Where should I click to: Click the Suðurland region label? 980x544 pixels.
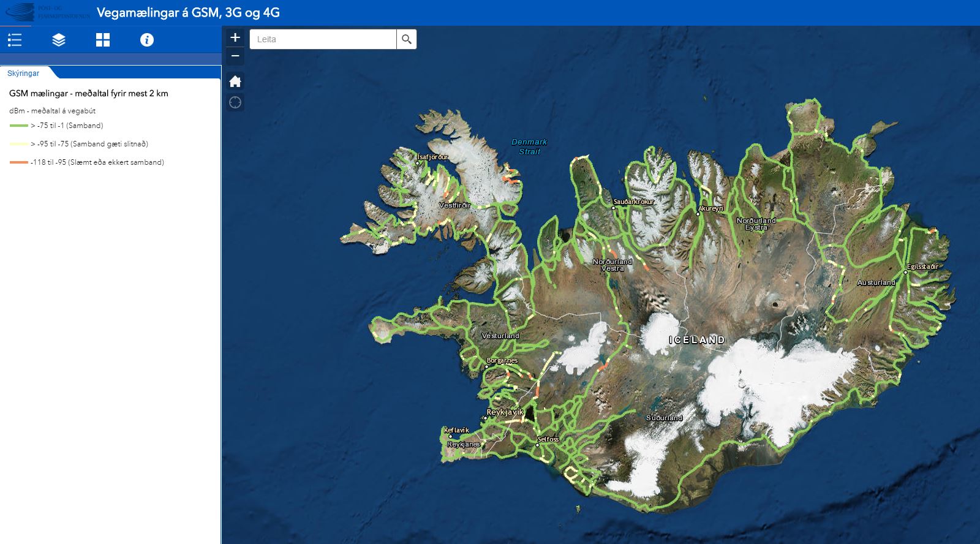point(664,418)
